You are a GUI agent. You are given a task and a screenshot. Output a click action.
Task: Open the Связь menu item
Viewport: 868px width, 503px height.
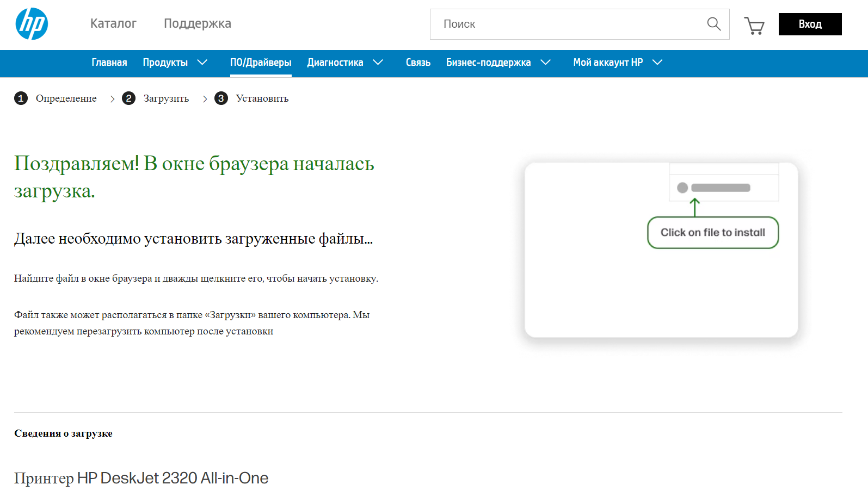pos(418,63)
